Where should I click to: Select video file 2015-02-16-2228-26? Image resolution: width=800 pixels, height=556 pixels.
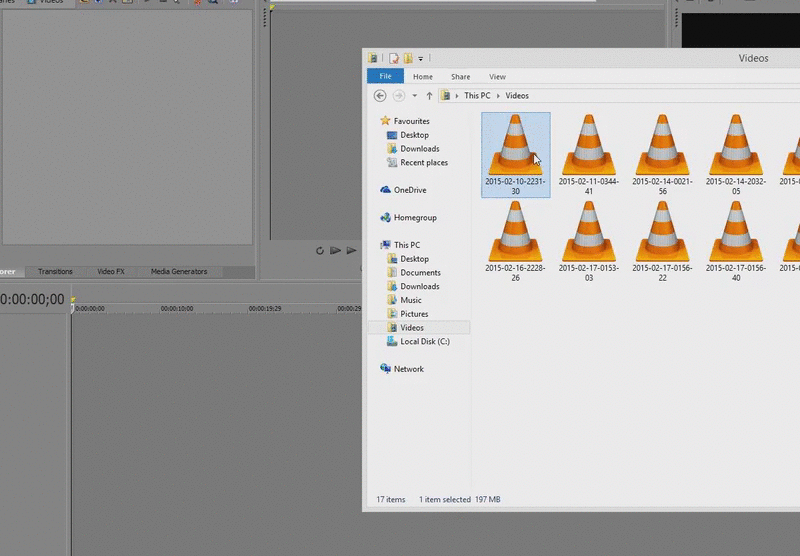click(x=515, y=241)
